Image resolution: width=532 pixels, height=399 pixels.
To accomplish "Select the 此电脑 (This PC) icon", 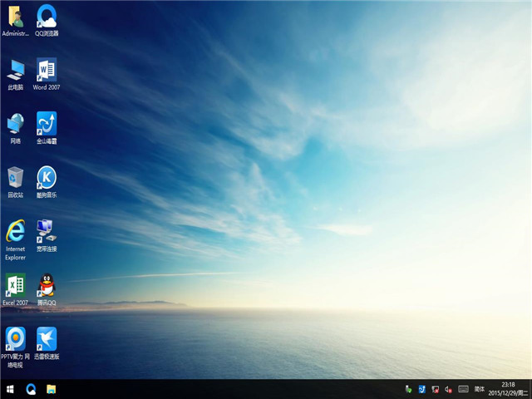I will click(16, 70).
